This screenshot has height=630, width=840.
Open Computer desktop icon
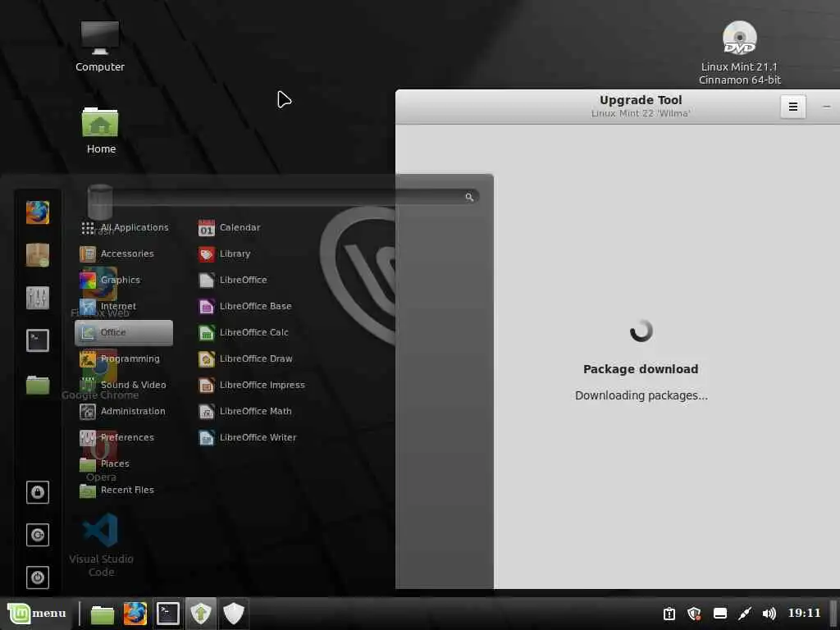tap(100, 47)
